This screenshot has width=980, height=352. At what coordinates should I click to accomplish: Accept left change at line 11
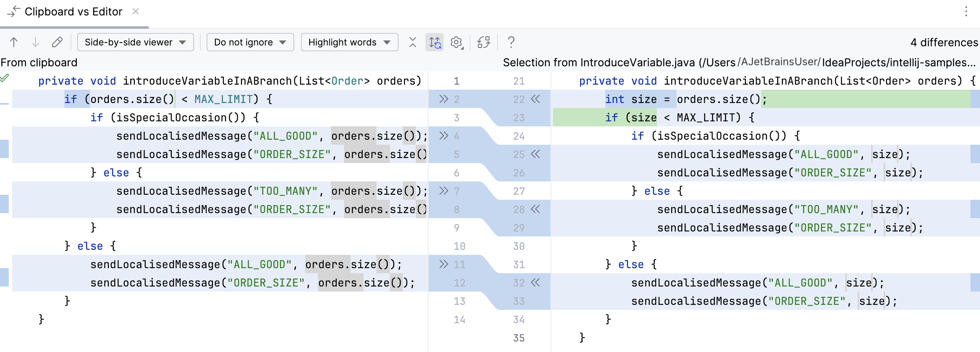[443, 264]
